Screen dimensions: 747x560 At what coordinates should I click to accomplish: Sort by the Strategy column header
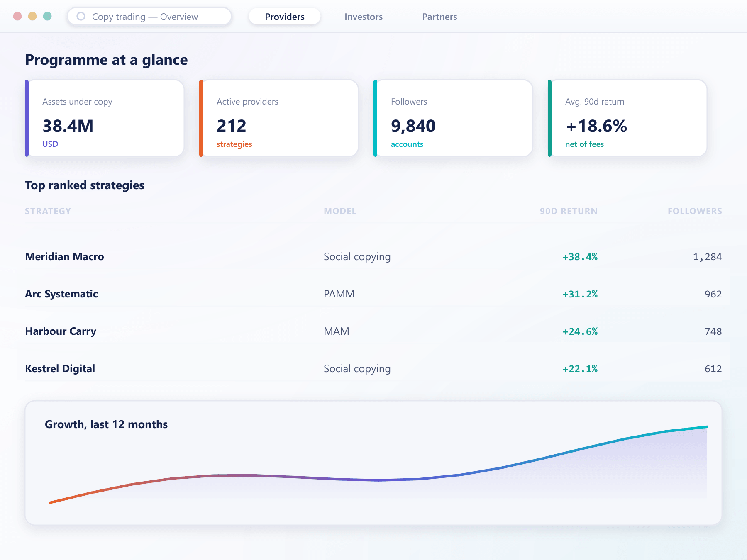click(x=48, y=211)
